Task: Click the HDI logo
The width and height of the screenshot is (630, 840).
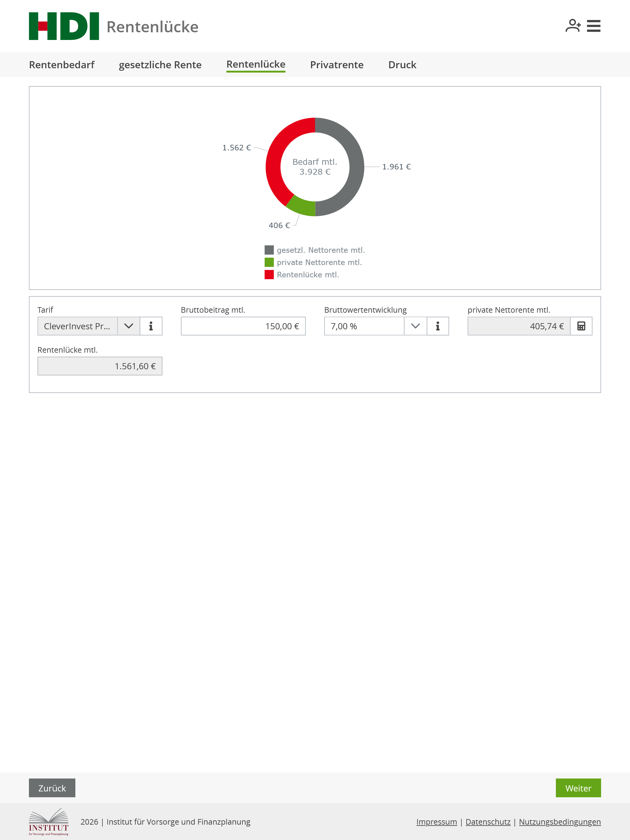Action: (64, 26)
